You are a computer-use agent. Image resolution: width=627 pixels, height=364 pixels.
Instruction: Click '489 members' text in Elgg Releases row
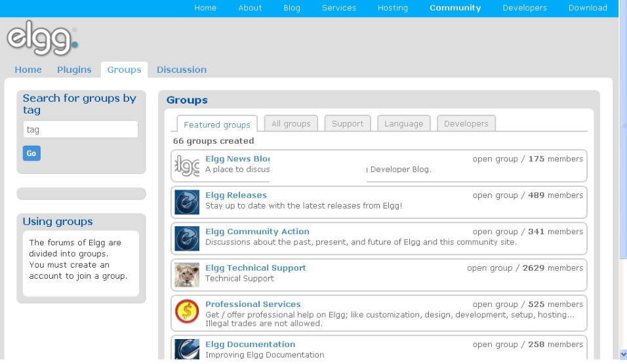556,195
